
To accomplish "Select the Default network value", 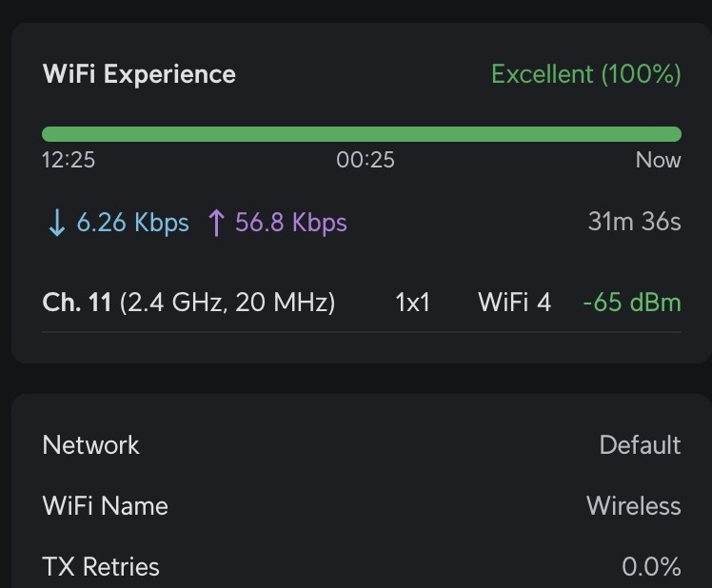I will pos(640,445).
